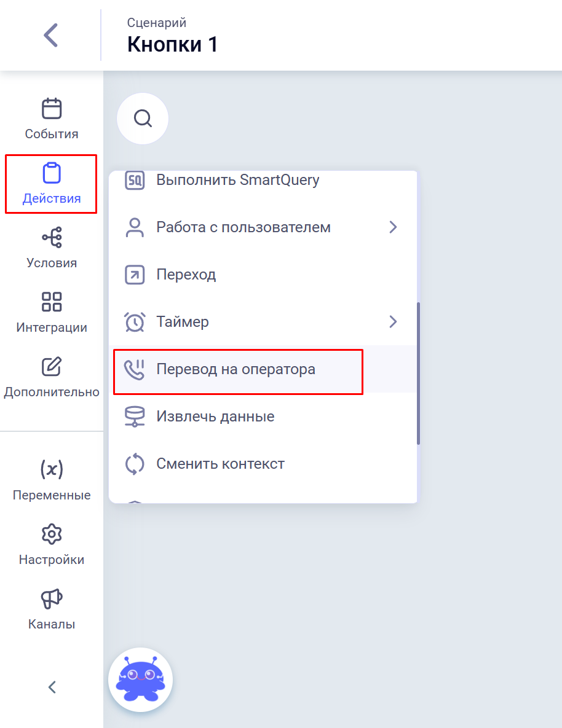Open the События calendar section
The height and width of the screenshot is (728, 562).
[52, 119]
